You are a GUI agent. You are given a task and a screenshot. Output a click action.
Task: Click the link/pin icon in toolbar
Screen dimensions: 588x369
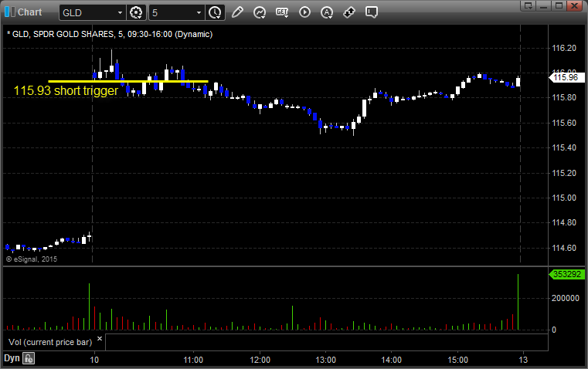pyautogui.click(x=349, y=12)
